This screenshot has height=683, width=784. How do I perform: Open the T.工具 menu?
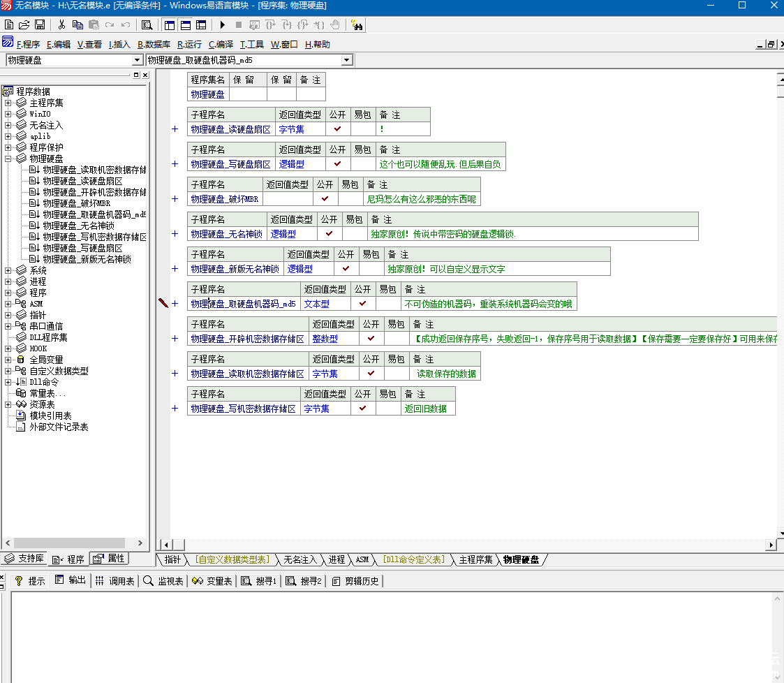click(251, 45)
